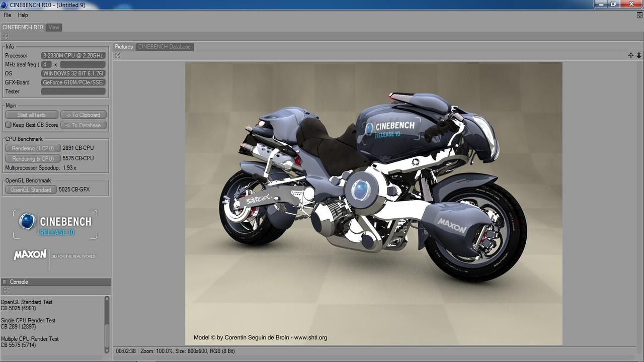Click the rendered motorcycle picture
Viewport: 644px width, 362px height.
(x=373, y=204)
